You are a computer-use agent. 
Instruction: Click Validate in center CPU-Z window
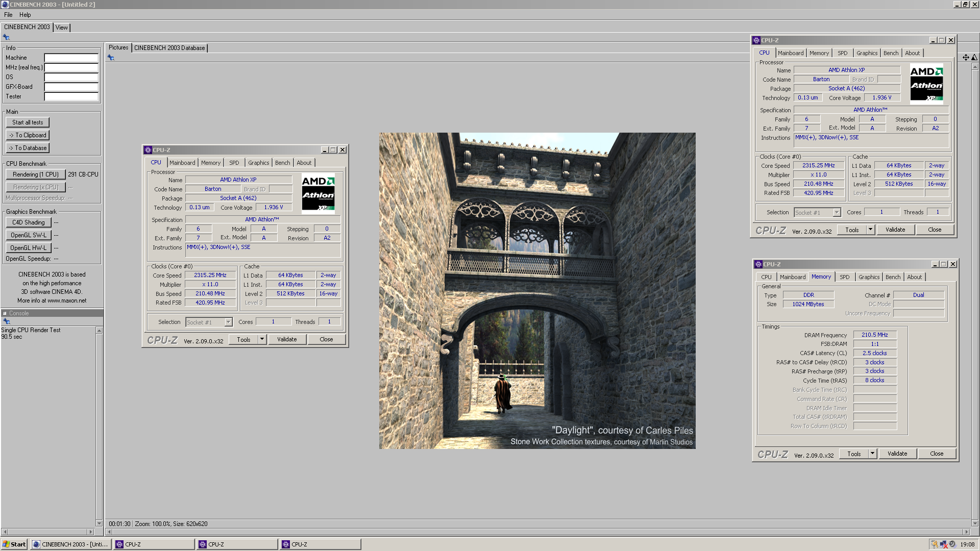tap(287, 339)
